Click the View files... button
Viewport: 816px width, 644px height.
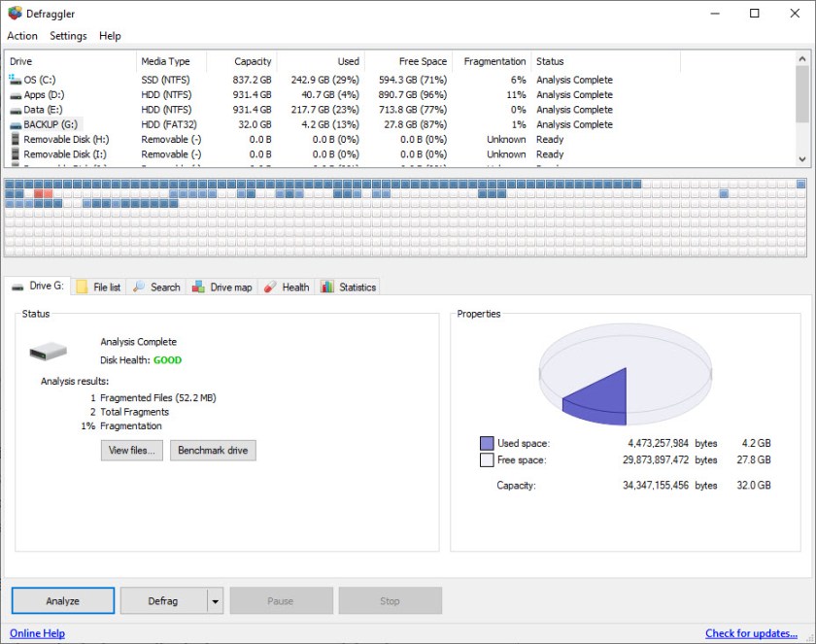click(132, 451)
